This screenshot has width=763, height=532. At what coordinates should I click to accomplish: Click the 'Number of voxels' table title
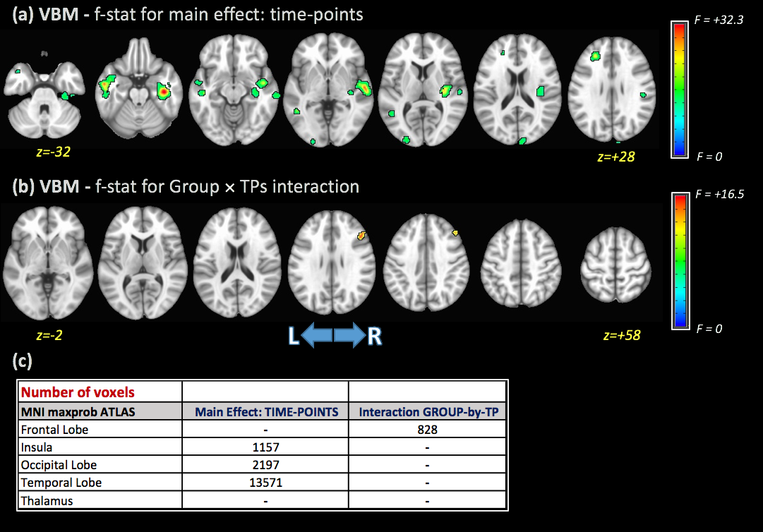coord(68,392)
